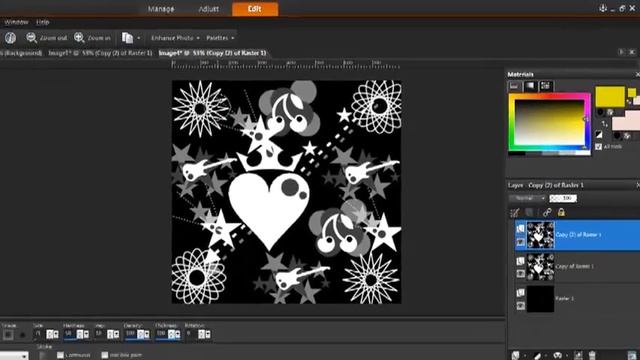Viewport: 640px width, 360px height.
Task: Open the Enhance Photo dropdown
Action: [176, 38]
